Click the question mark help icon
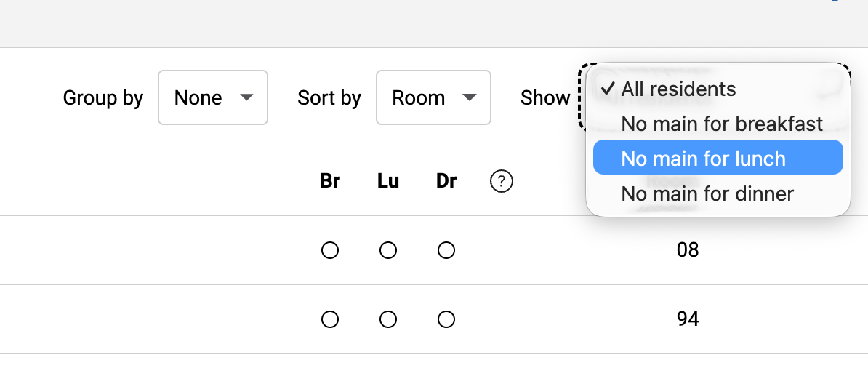This screenshot has width=868, height=368. pyautogui.click(x=502, y=181)
